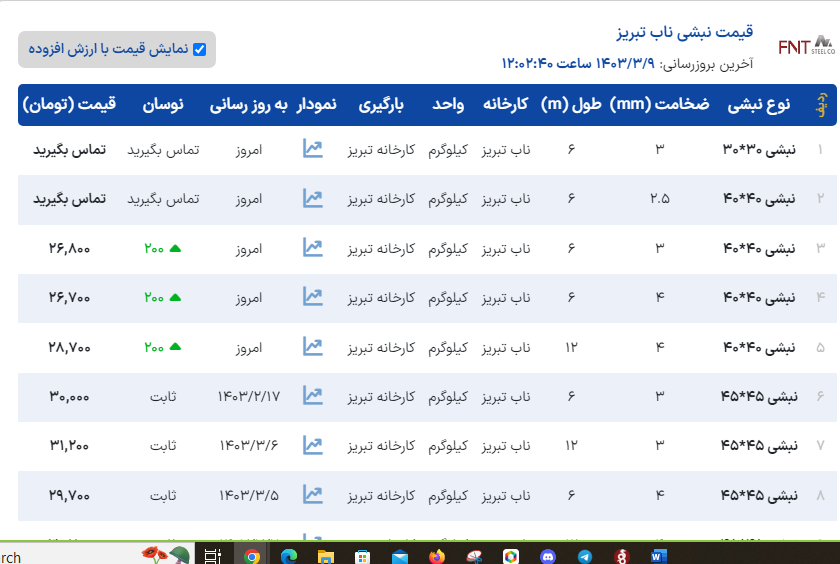Viewport: 840px width, 564px height.
Task: Click the FNT Steel Co logo
Action: point(805,46)
